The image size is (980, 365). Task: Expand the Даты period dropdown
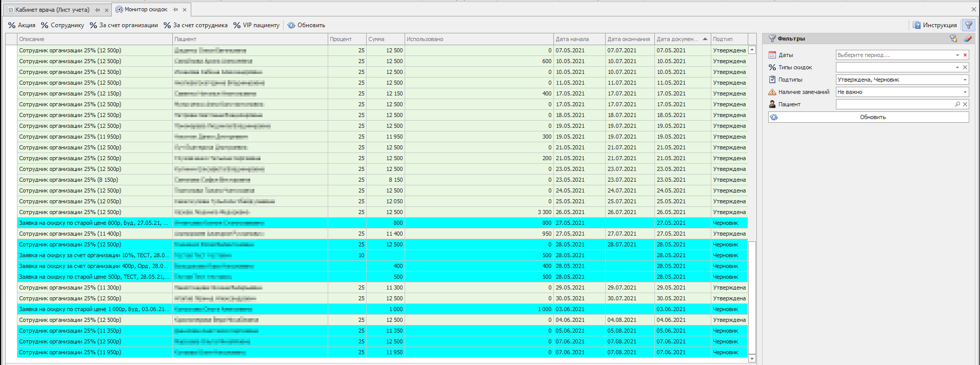(957, 55)
